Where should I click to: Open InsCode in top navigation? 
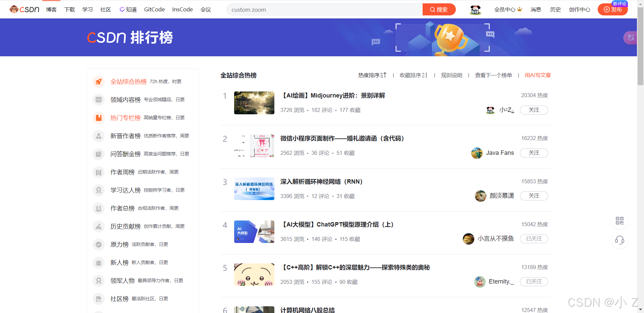[x=182, y=9]
